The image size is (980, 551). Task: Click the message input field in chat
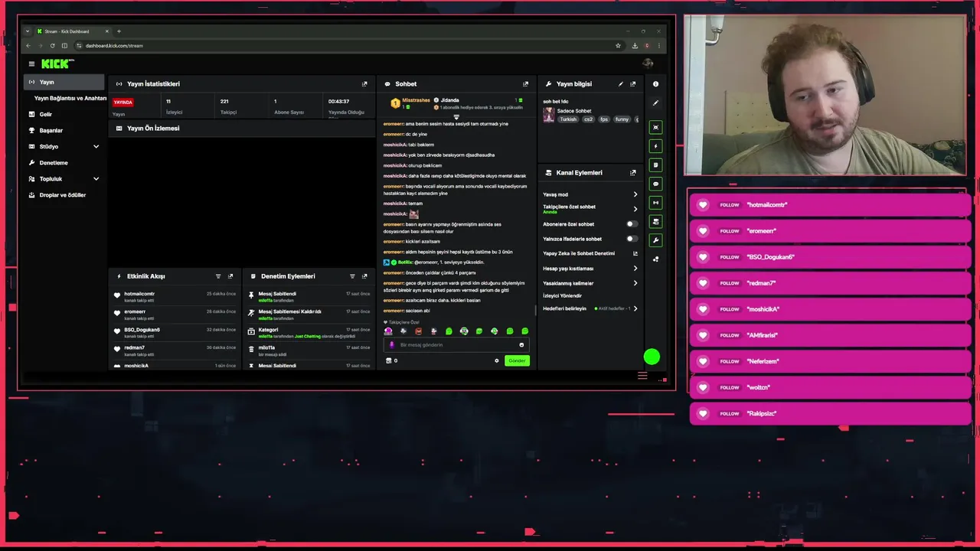(456, 345)
